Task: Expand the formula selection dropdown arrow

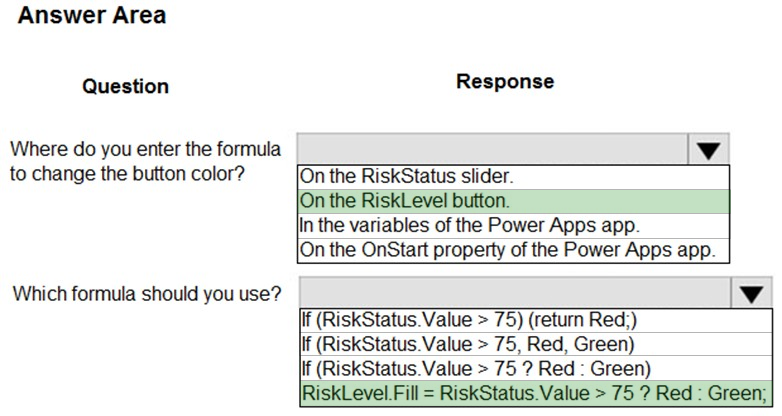Action: 752,293
